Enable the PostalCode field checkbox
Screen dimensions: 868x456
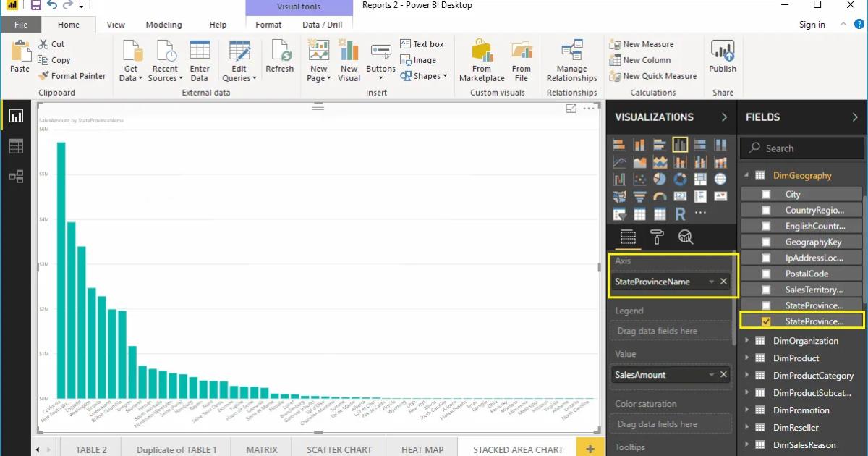[x=765, y=273]
